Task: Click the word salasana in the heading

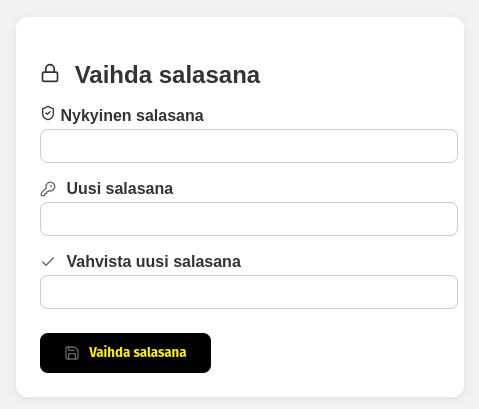Action: tap(210, 75)
